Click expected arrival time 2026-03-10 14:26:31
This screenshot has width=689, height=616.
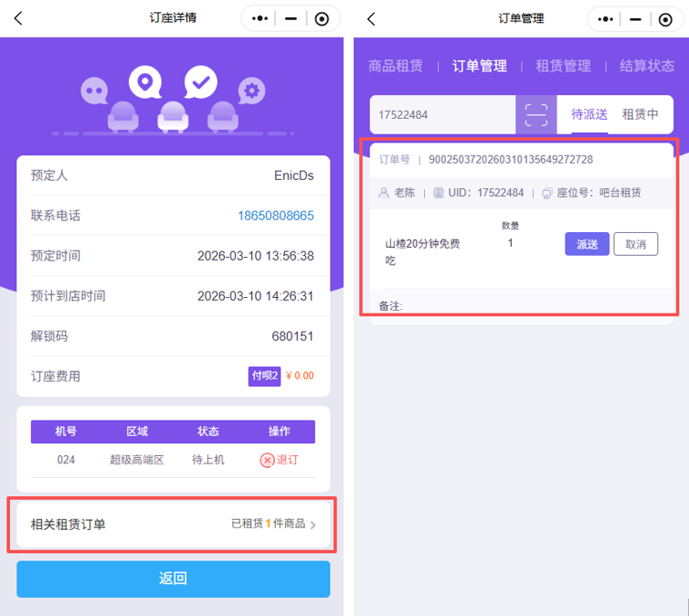click(x=255, y=296)
